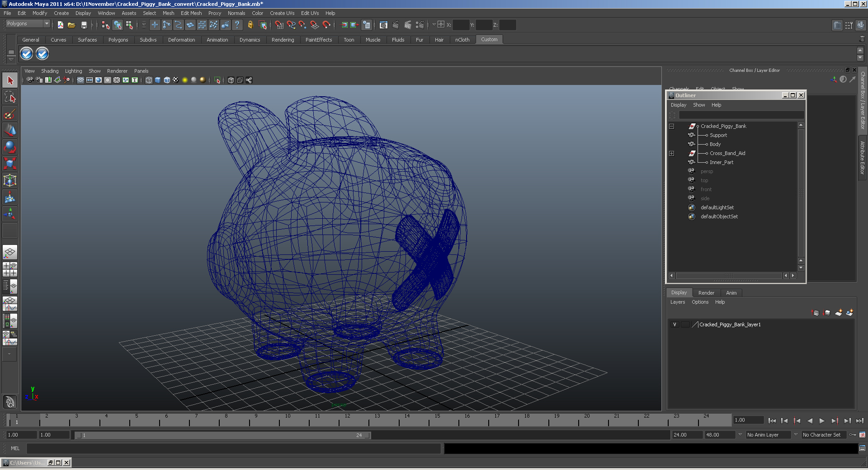The width and height of the screenshot is (868, 470).
Task: Open selection mask set menu arrow
Action: [144, 25]
